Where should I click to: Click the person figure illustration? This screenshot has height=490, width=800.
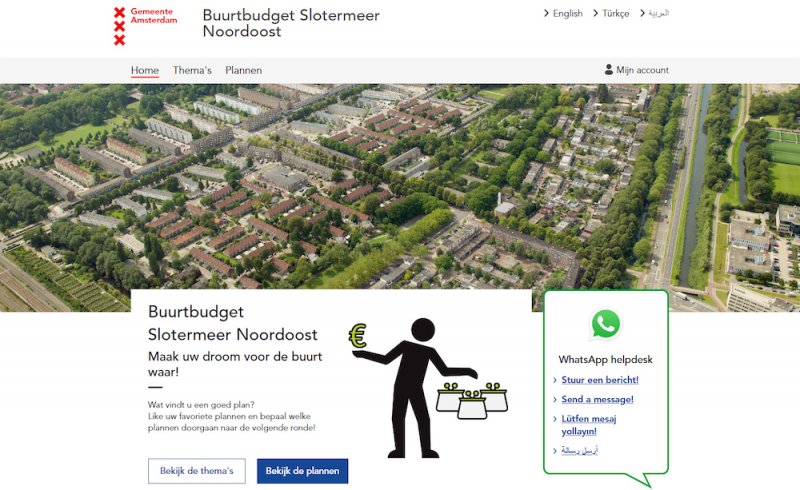point(415,388)
